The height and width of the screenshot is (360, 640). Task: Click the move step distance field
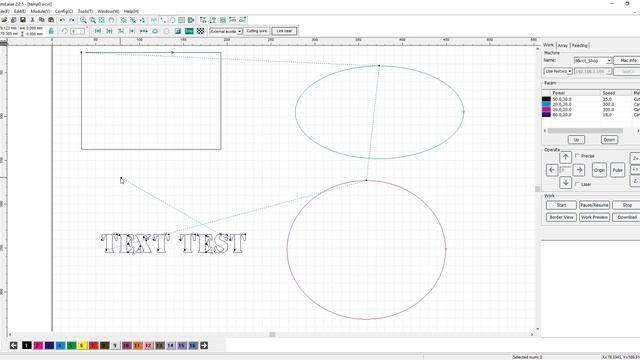click(565, 170)
